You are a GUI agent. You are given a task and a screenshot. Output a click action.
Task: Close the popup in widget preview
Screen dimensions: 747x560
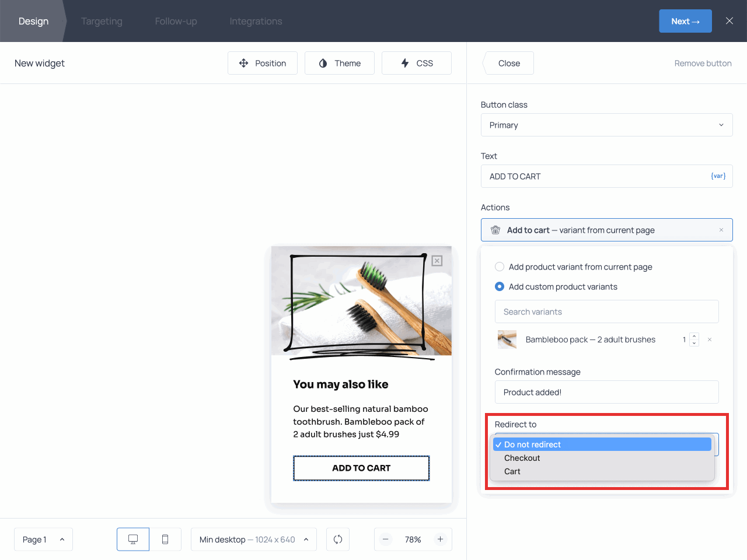click(x=437, y=261)
